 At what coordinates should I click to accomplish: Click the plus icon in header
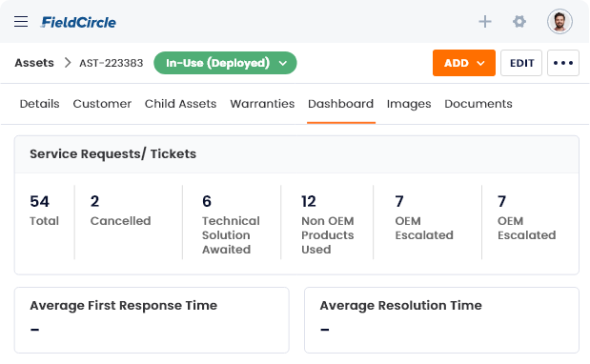pos(484,21)
